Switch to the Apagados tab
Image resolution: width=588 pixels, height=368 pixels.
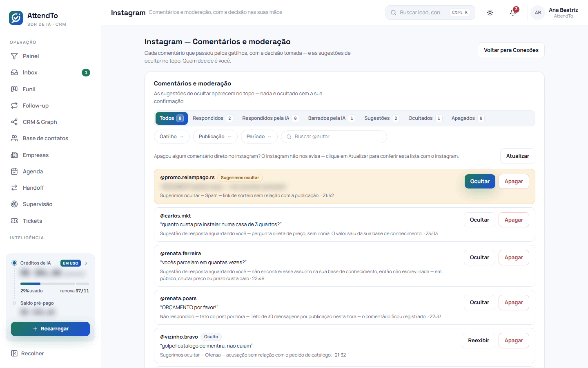click(x=468, y=118)
